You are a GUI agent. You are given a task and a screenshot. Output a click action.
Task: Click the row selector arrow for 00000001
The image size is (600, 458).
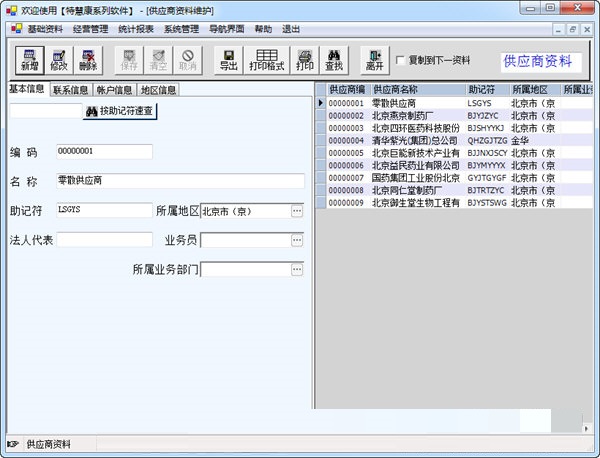[321, 103]
